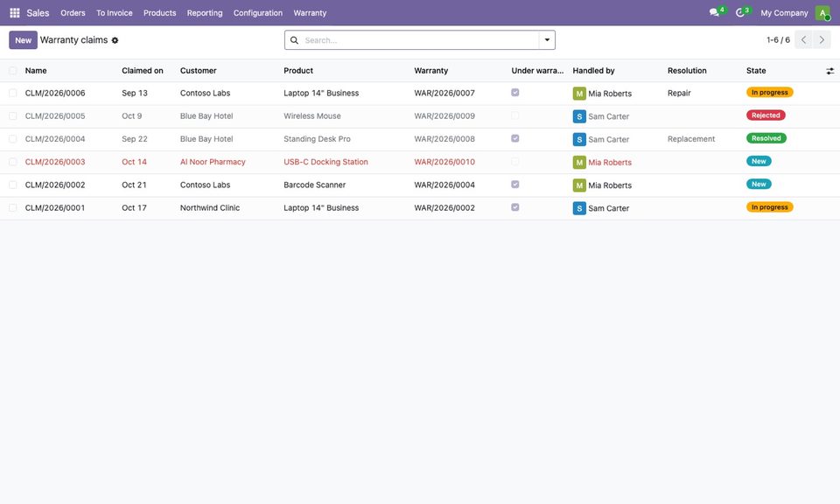Viewport: 840px width, 504px height.
Task: Select the CLM/2026/0006 row checkbox
Action: (13, 94)
